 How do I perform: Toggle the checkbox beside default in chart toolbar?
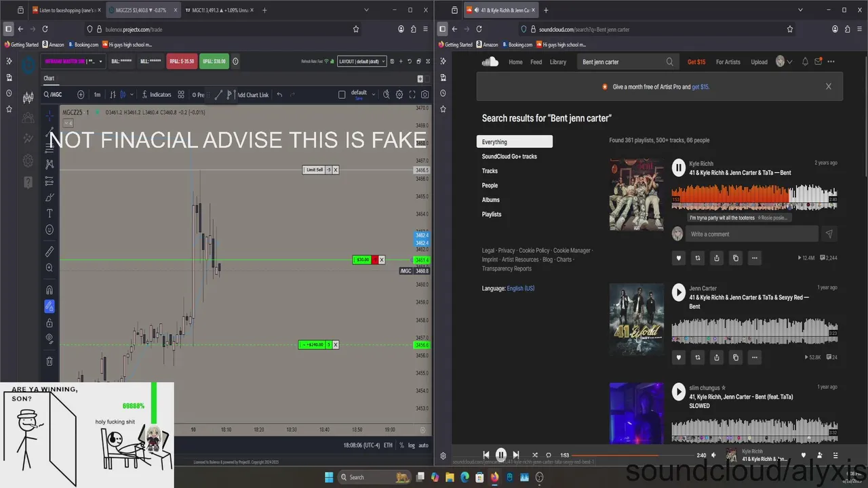[342, 95]
